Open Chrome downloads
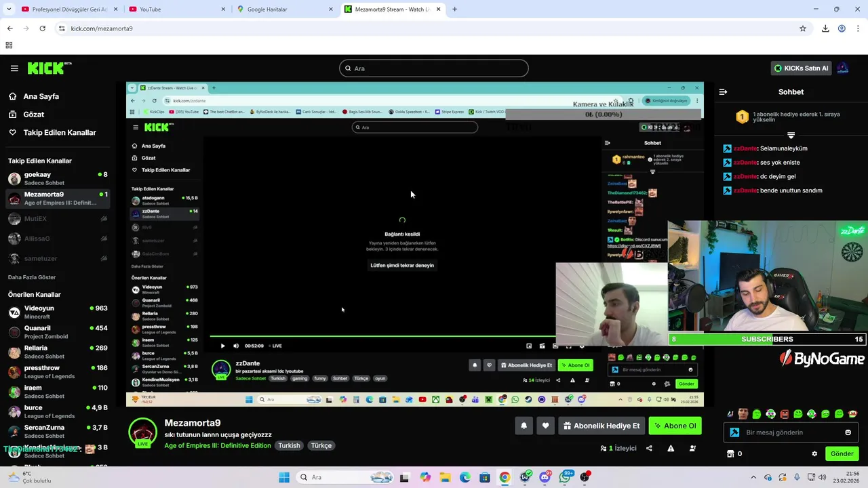The height and width of the screenshot is (488, 868). click(x=825, y=28)
